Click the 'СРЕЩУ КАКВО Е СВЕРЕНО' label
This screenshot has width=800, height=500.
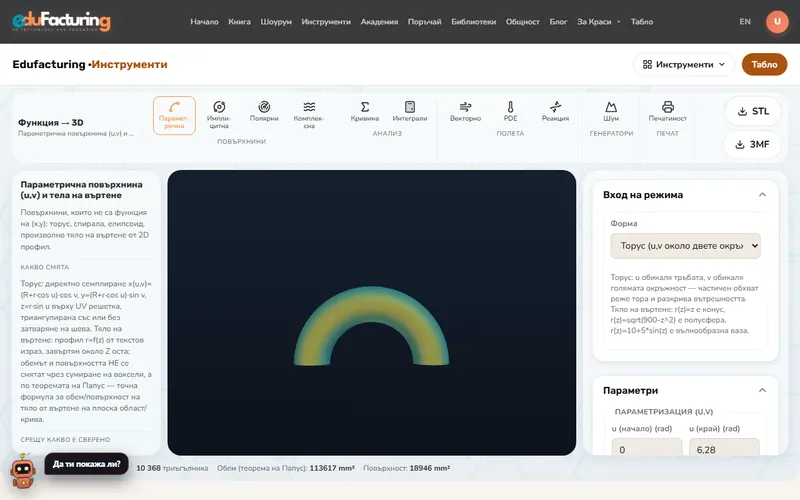65,439
